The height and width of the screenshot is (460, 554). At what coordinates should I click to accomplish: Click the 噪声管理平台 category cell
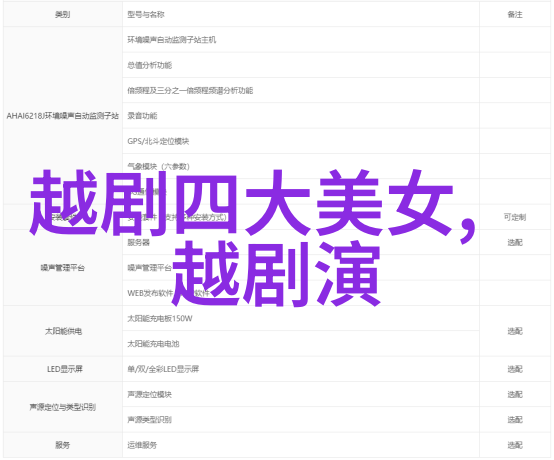click(x=63, y=268)
